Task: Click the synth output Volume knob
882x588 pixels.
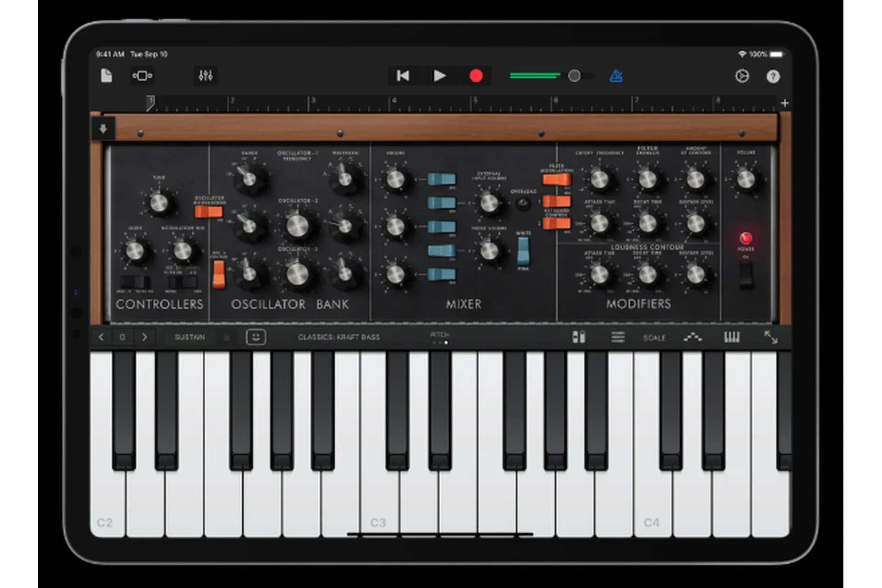Action: click(746, 179)
